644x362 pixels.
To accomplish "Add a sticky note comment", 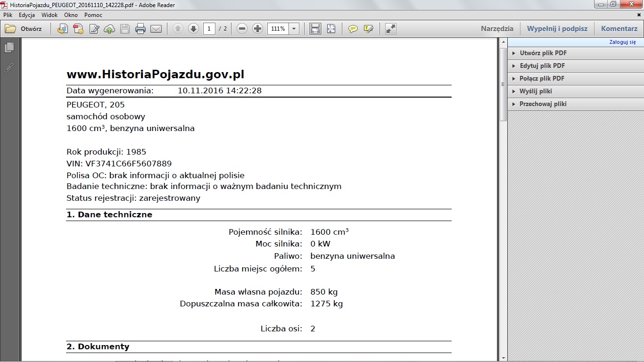I will (353, 29).
